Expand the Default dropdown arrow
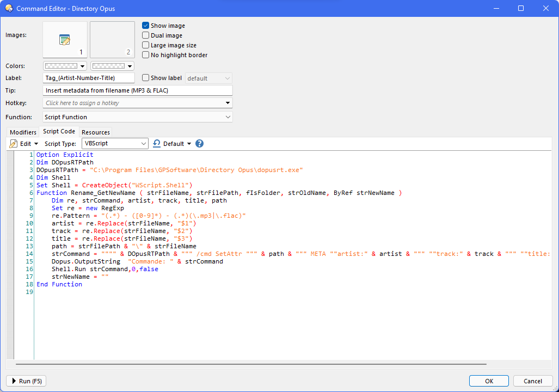Image resolution: width=559 pixels, height=392 pixels. click(189, 144)
